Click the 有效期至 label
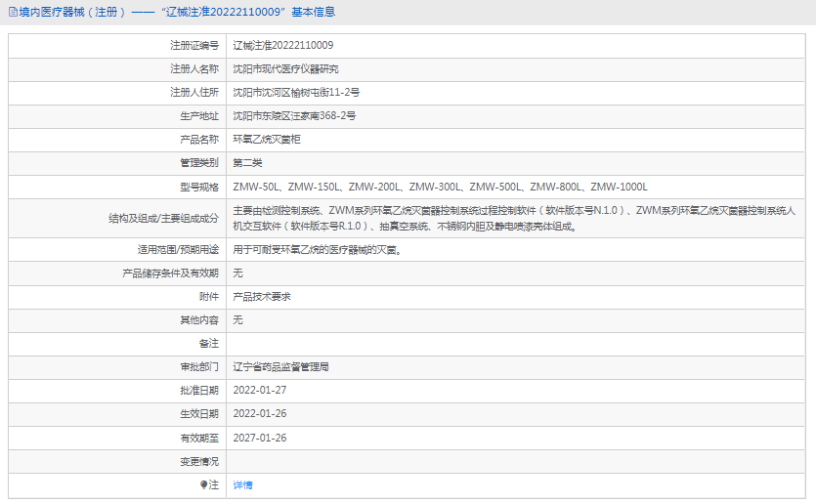Viewport: 816px width, 504px height. (199, 438)
